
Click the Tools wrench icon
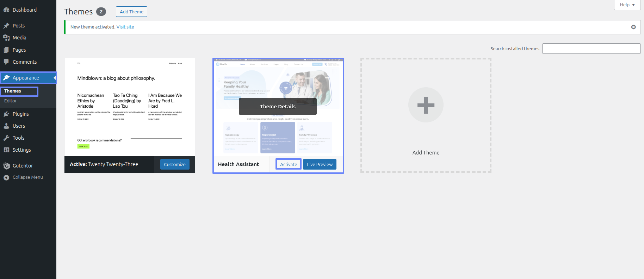(6, 138)
